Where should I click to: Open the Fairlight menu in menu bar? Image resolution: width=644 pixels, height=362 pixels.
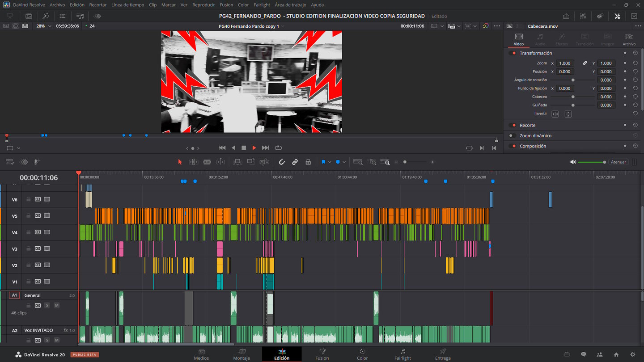(x=262, y=5)
